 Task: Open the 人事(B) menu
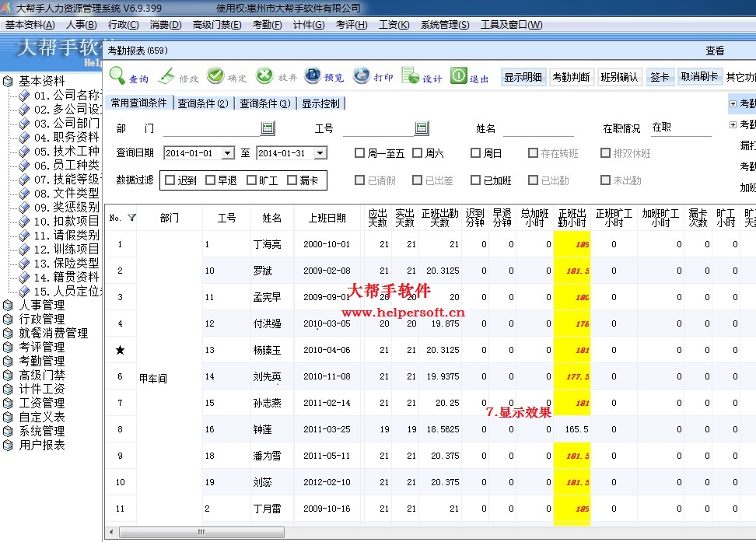[x=81, y=25]
